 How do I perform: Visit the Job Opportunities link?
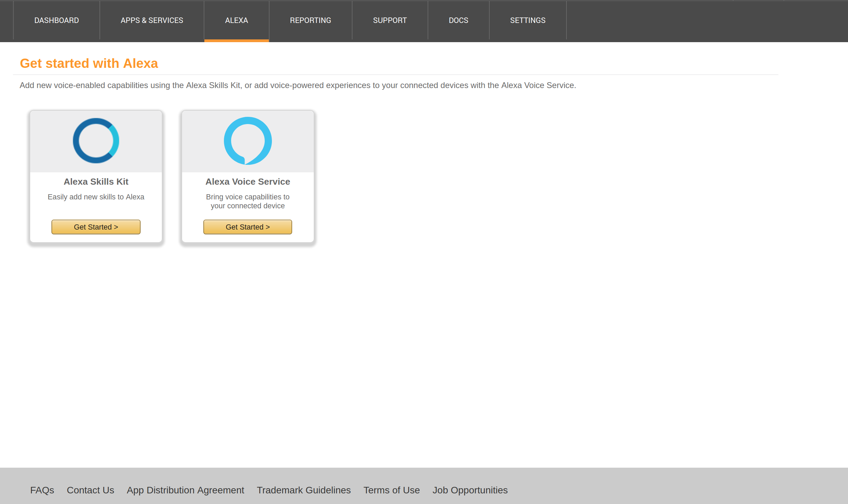(470, 490)
